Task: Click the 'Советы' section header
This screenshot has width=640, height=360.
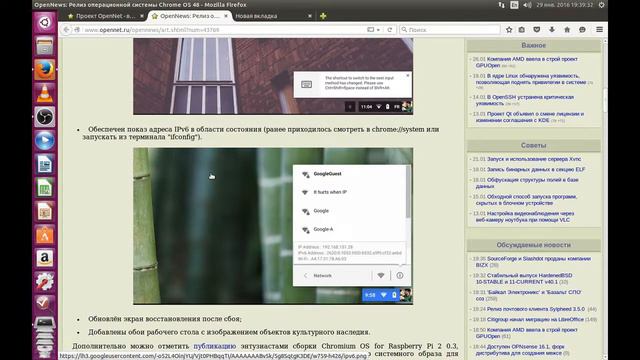Action: tap(533, 145)
